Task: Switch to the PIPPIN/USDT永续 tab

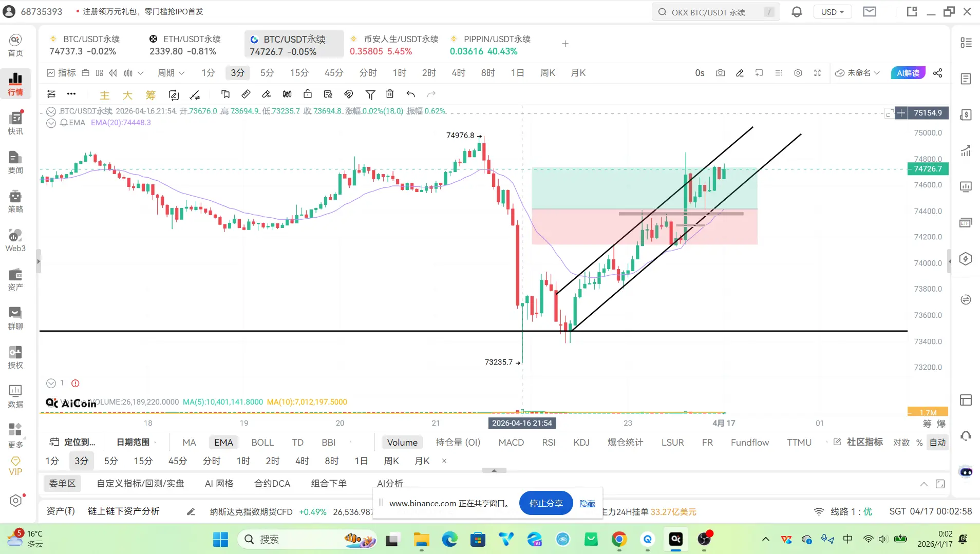Action: pyautogui.click(x=491, y=45)
